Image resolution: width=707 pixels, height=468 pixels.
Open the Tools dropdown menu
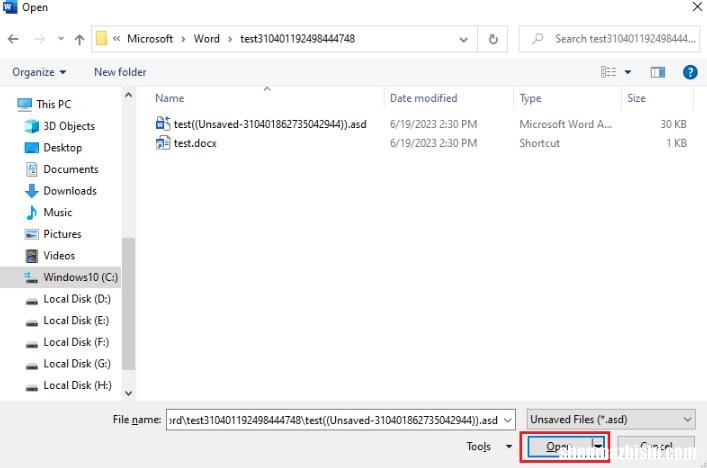[x=489, y=446]
